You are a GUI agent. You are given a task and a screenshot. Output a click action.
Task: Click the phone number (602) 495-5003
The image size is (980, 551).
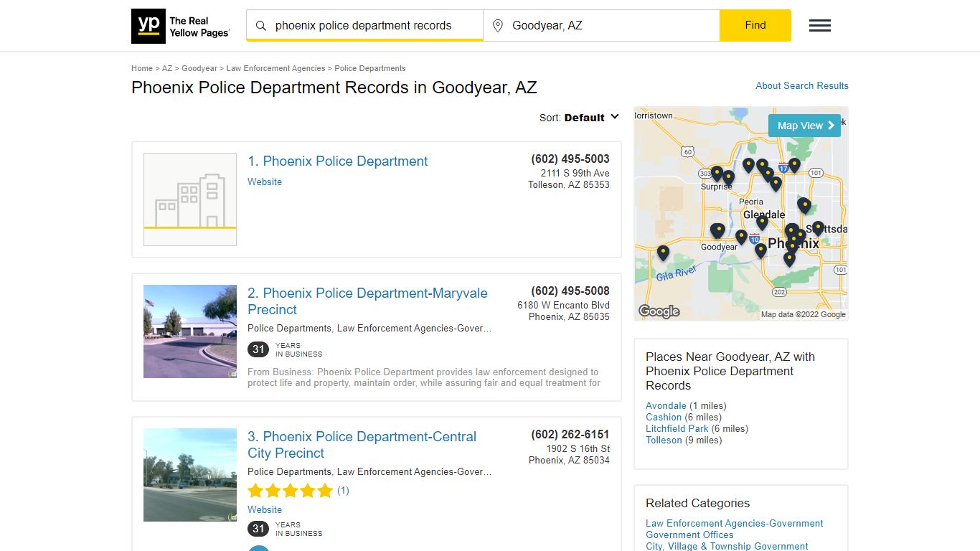click(x=570, y=159)
